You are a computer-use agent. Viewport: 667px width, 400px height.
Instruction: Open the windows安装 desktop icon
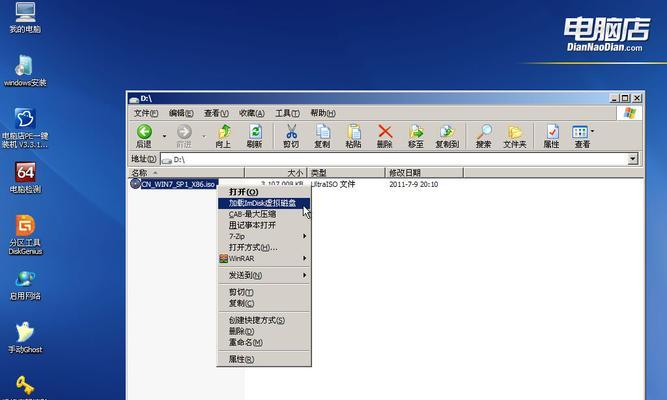(x=25, y=70)
